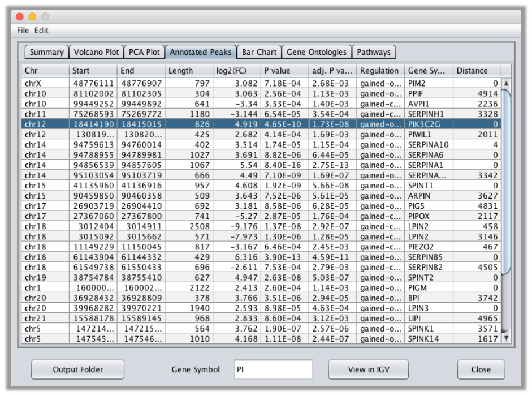Sort by the End column header
Screen dimensions: 532x396
[x=141, y=71]
